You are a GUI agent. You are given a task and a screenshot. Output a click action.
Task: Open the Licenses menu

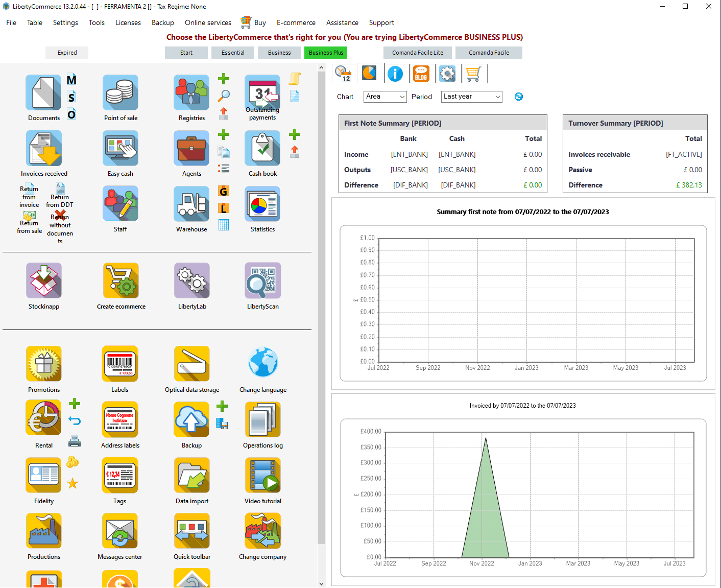click(x=128, y=22)
